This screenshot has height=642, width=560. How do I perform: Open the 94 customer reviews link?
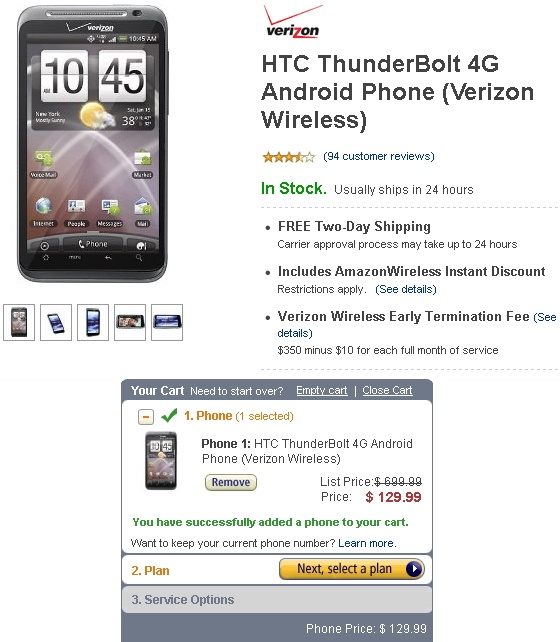(379, 156)
